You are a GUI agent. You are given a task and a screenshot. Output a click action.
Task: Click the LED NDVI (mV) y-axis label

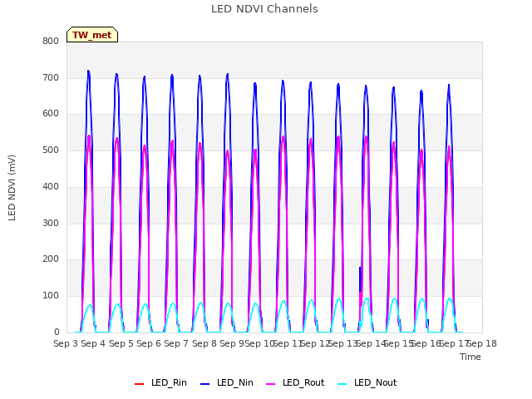coord(12,188)
